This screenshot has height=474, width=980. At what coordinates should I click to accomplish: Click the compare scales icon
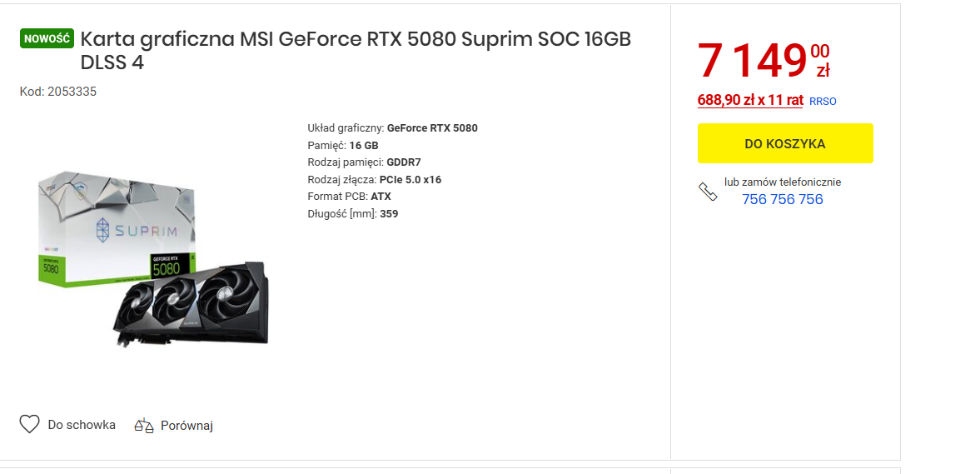pyautogui.click(x=144, y=426)
